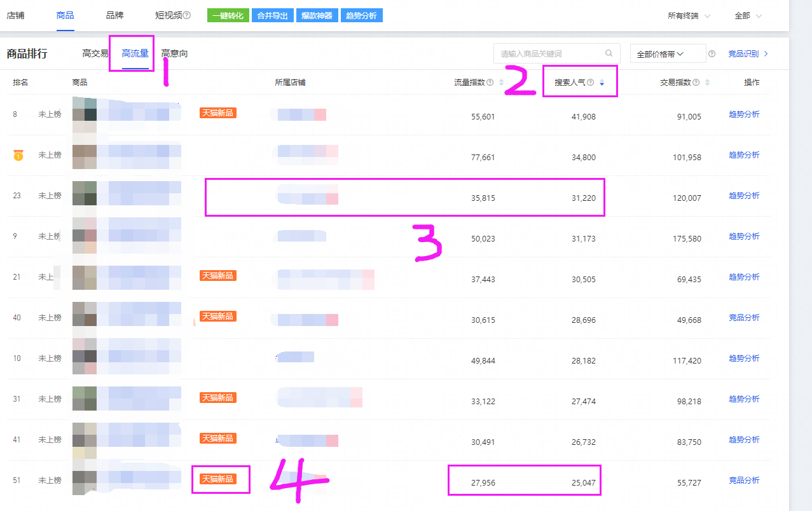Click help icon beside 流量指数 header

(x=490, y=83)
